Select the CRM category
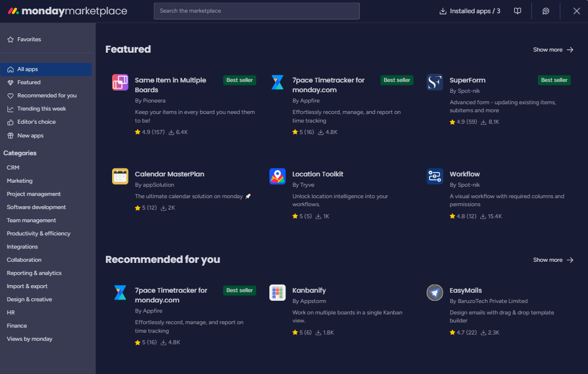Screen dimensions: 588x374 pos(13,168)
